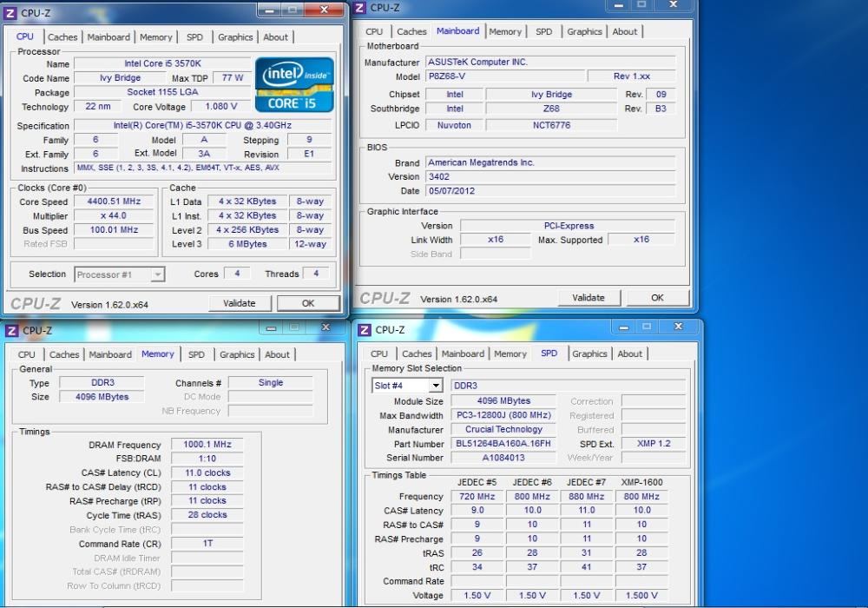This screenshot has width=868, height=608.
Task: Click the processor name field Intel Core i5 3570K
Action: [x=163, y=63]
